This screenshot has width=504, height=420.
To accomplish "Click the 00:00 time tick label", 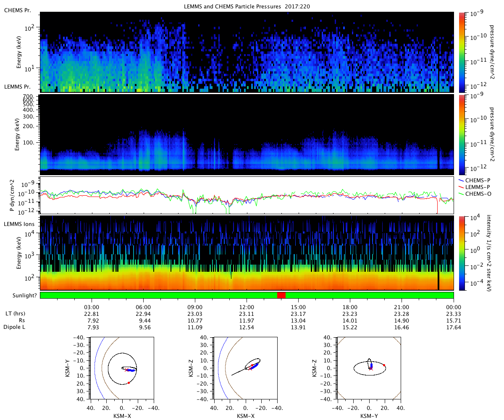I will tap(454, 307).
